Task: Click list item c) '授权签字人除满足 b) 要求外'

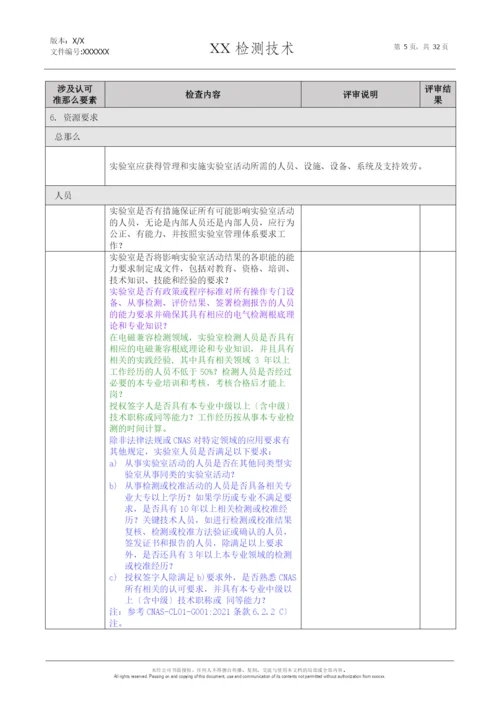Action: [x=203, y=589]
